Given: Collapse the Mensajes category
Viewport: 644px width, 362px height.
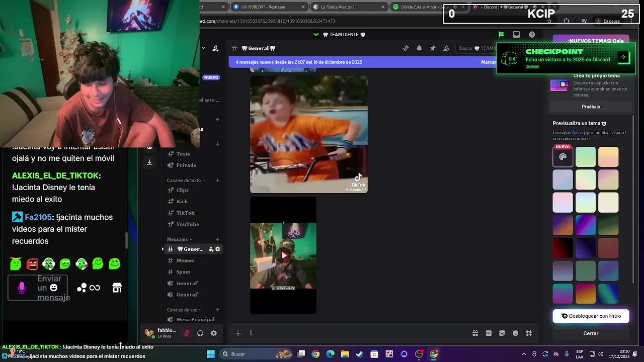Looking at the screenshot, I should [179, 239].
